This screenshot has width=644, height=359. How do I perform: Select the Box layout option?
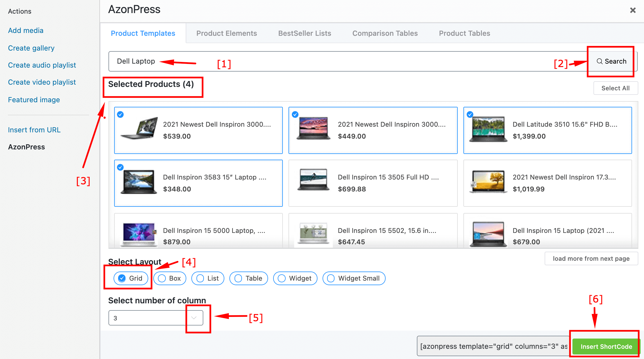click(x=170, y=278)
